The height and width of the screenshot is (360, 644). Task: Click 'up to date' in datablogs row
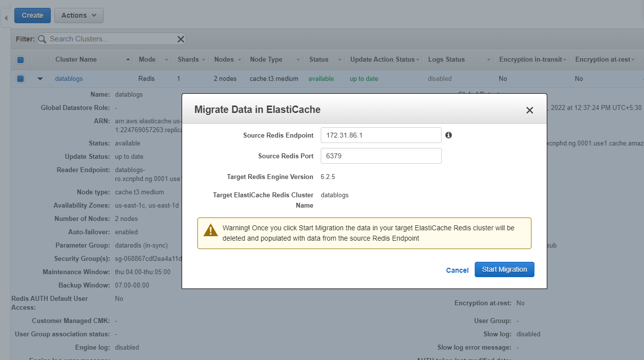coord(364,78)
